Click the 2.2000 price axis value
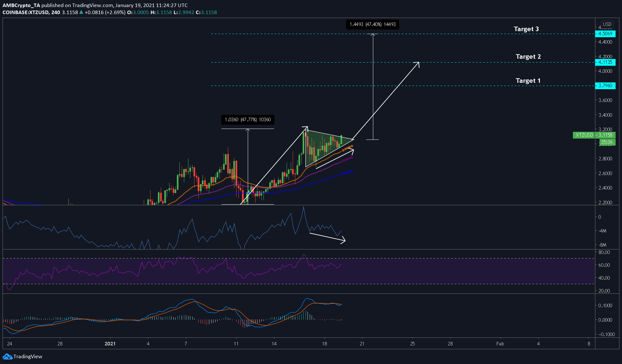Screen dimensions: 622x364 pos(605,202)
